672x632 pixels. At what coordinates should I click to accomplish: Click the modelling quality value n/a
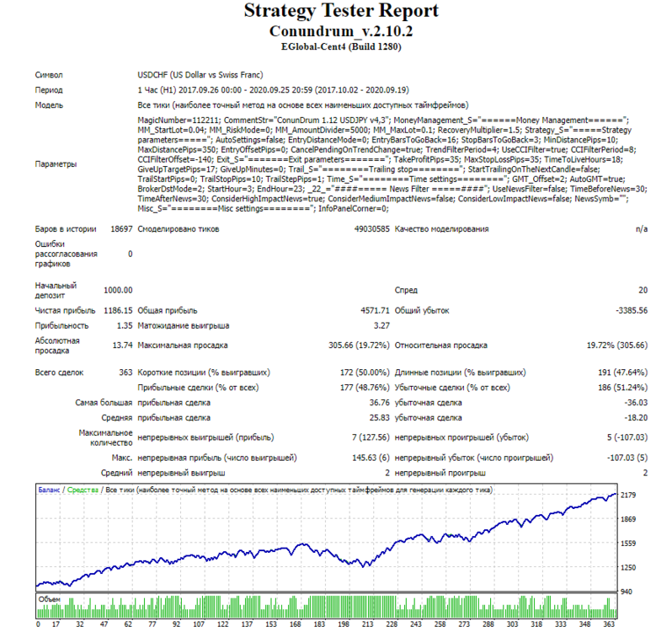point(642,229)
